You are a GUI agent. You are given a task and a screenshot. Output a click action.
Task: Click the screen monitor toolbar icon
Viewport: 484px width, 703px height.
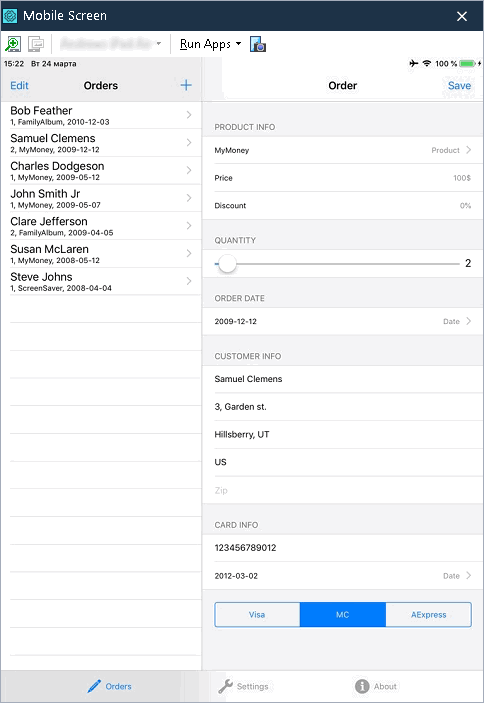[x=36, y=44]
